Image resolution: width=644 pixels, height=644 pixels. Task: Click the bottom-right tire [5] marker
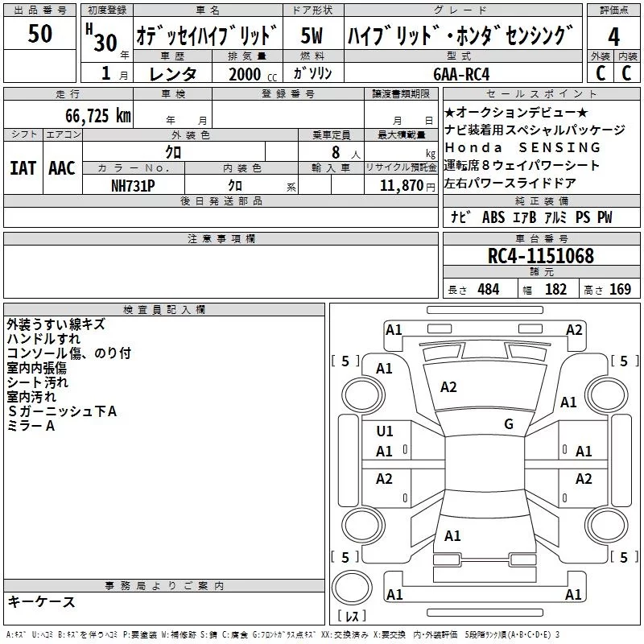(620, 557)
